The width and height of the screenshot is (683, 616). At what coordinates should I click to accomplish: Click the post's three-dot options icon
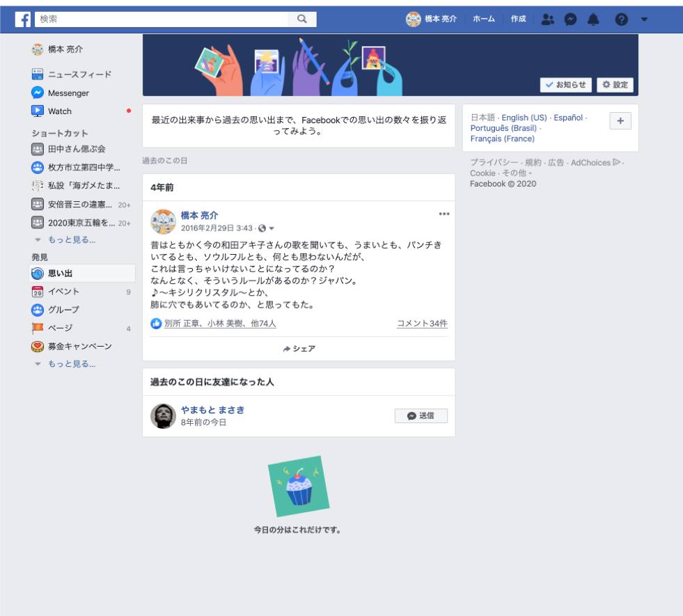(x=444, y=214)
